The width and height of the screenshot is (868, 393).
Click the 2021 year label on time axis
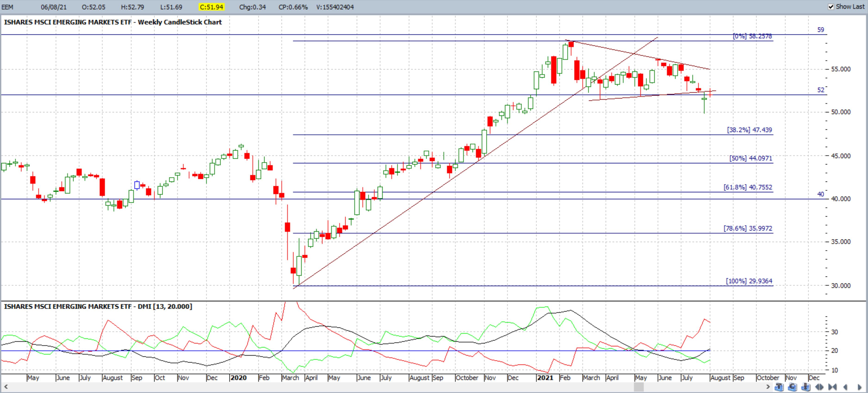tap(545, 378)
